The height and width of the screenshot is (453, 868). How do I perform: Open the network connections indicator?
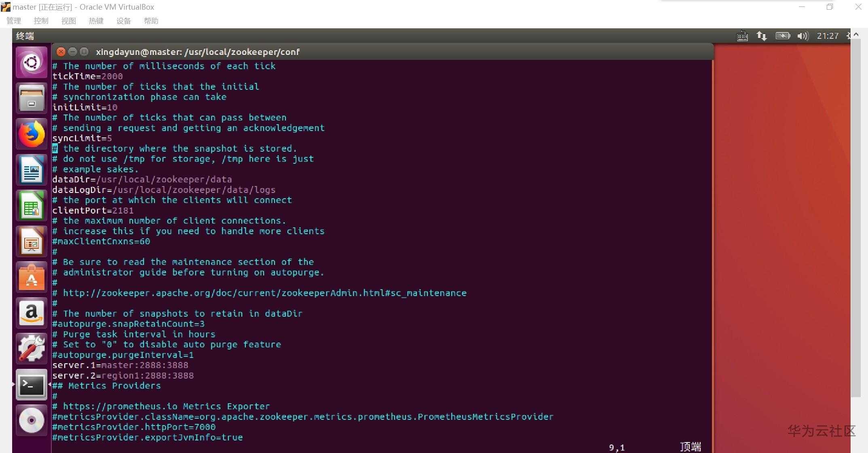[762, 36]
